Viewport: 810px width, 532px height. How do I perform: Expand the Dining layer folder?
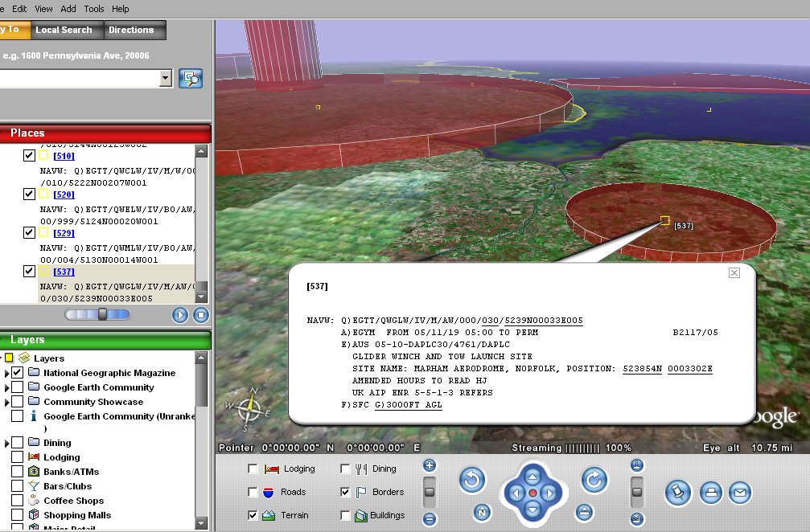point(7,443)
